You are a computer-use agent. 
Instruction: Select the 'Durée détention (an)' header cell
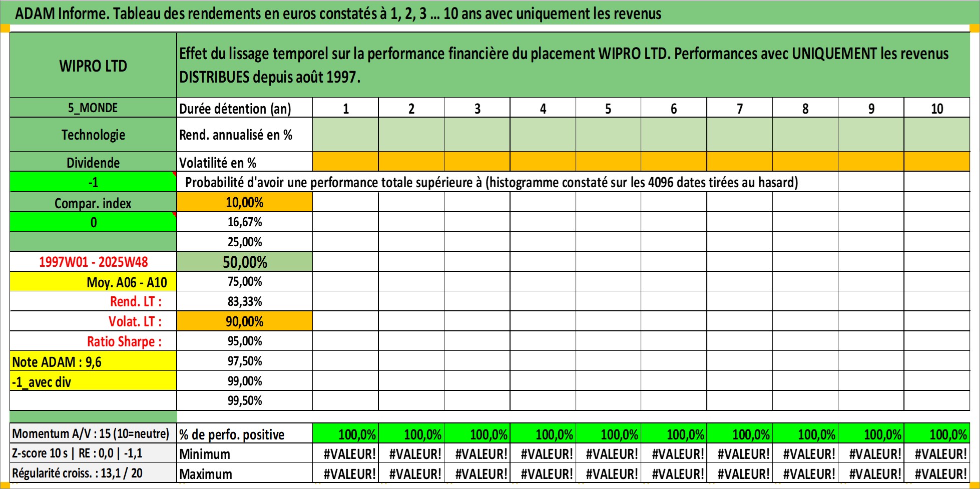245,108
